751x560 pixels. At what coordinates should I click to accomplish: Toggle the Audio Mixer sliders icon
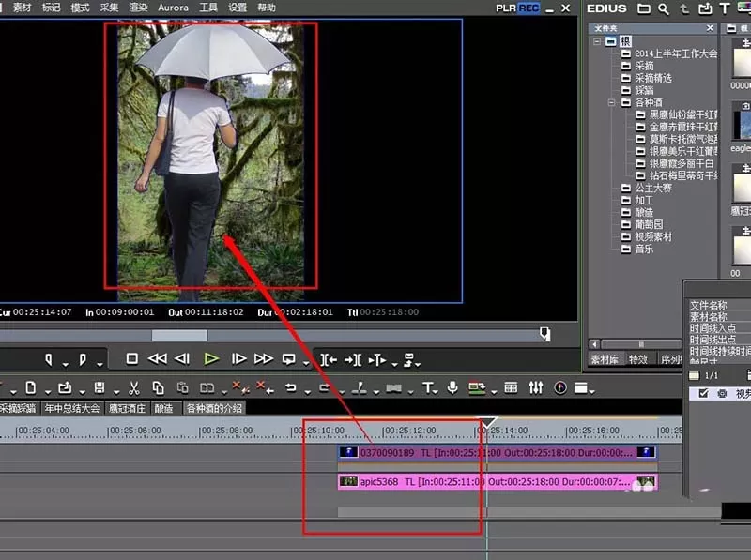click(x=535, y=387)
